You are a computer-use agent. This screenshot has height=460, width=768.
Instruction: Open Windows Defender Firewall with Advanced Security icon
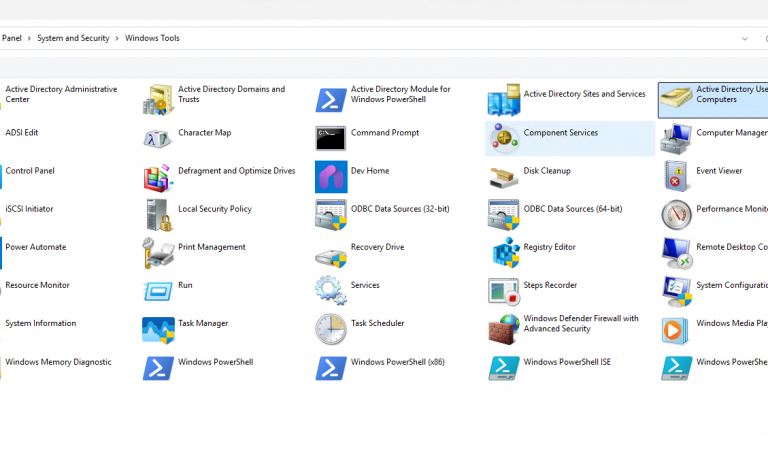[x=504, y=329]
